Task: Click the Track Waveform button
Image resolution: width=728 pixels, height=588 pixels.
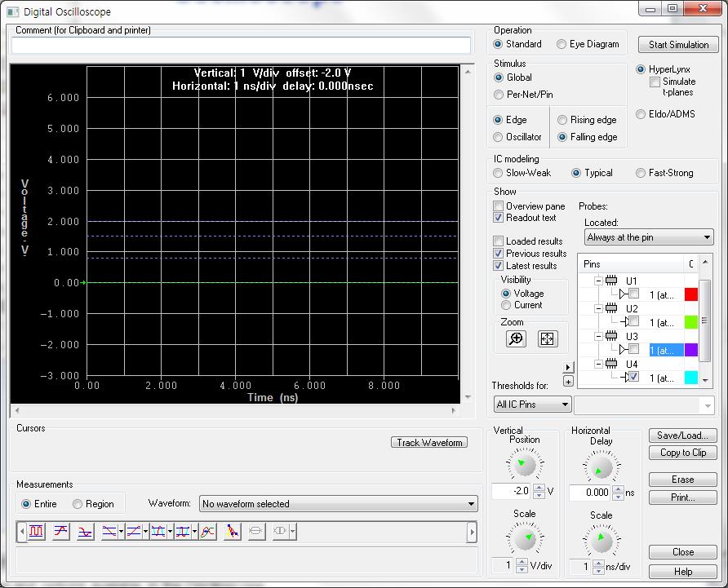Action: click(429, 443)
